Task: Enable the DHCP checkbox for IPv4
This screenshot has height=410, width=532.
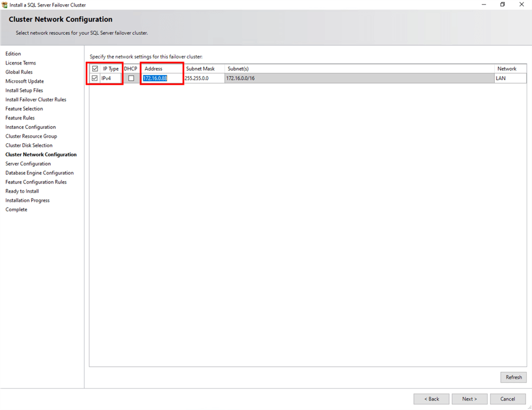Action: [x=131, y=78]
